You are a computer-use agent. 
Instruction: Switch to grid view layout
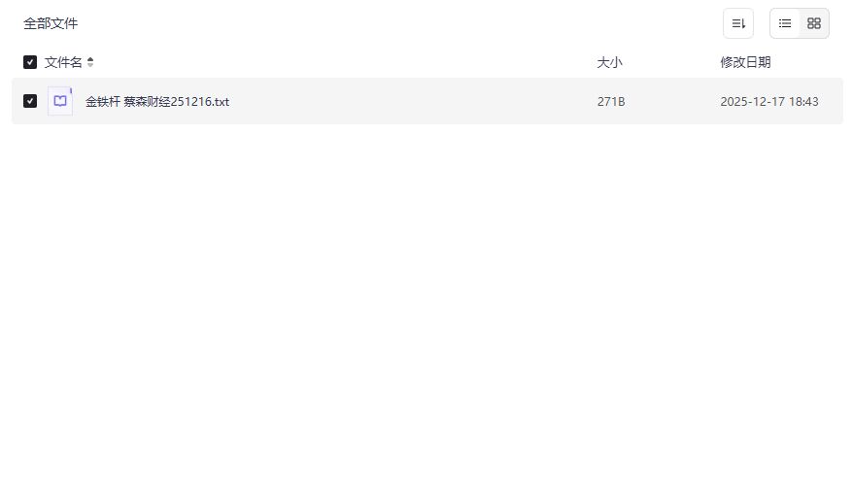click(814, 23)
